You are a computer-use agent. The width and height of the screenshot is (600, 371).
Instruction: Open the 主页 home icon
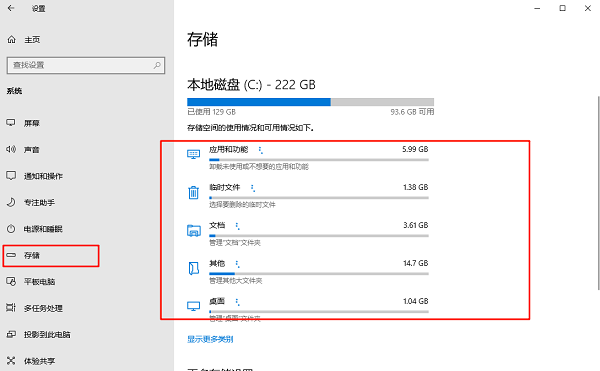point(11,39)
